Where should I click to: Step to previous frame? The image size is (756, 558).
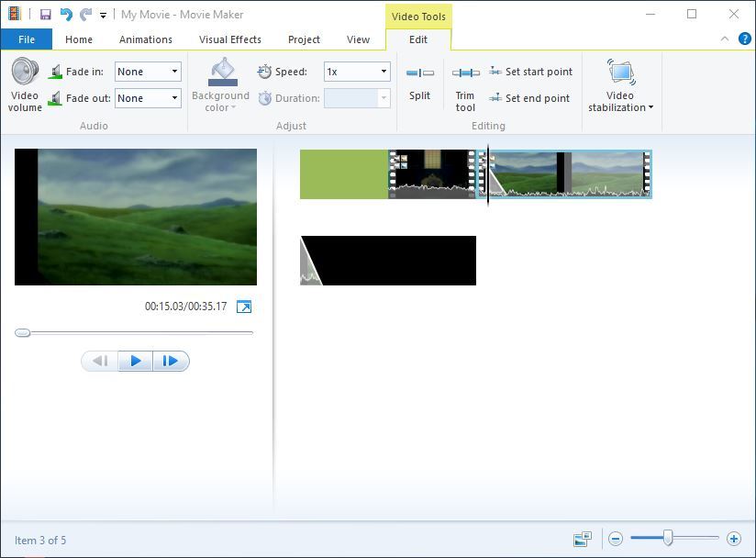100,361
